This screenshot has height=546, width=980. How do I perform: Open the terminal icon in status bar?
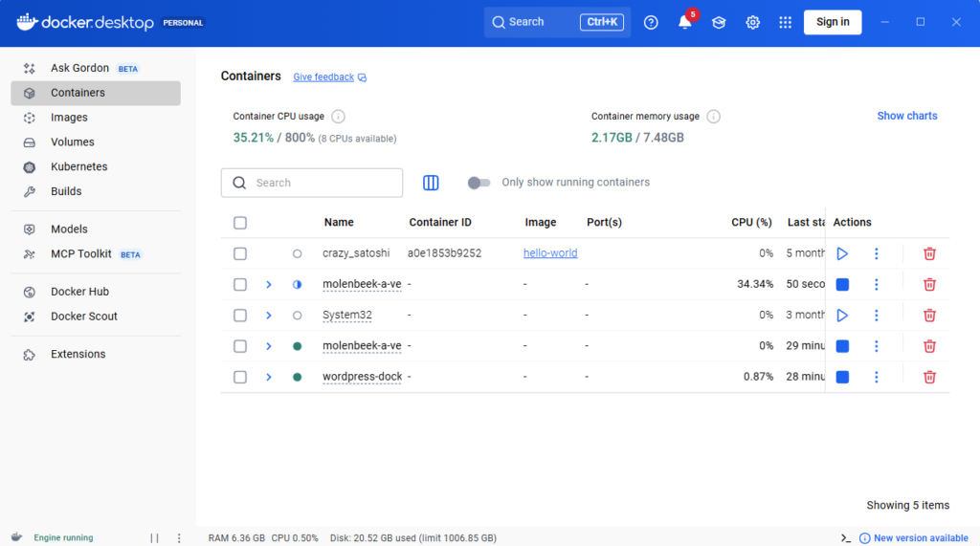coord(845,538)
